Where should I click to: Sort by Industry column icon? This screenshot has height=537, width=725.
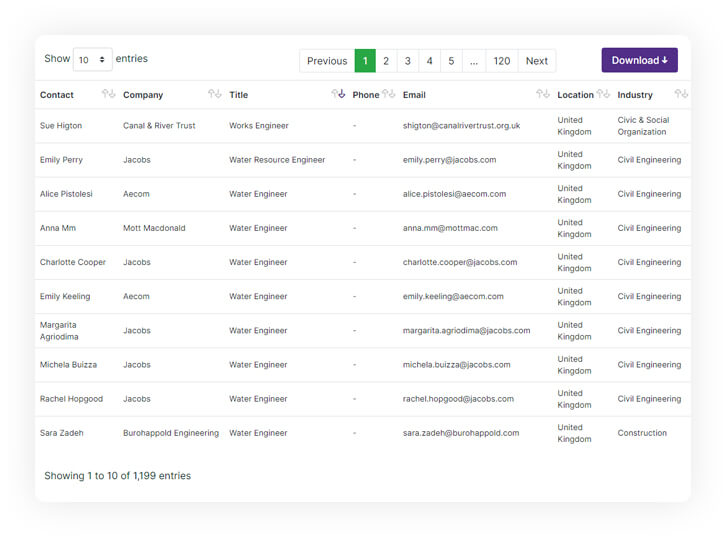[681, 94]
